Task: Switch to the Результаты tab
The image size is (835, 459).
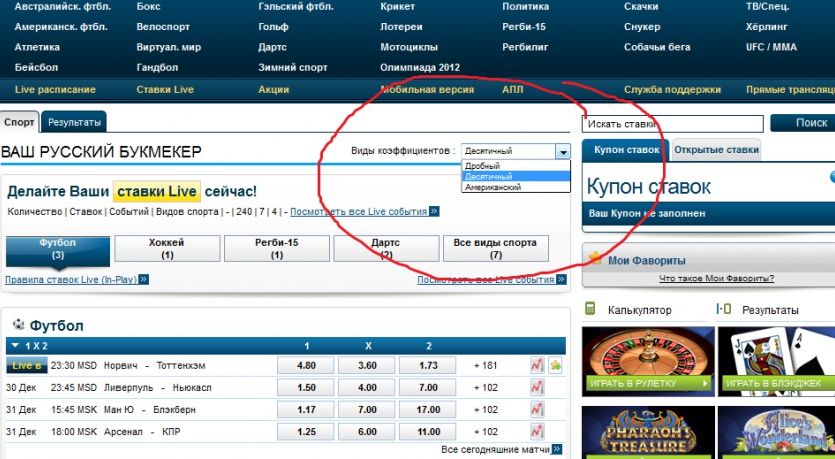Action: (x=74, y=122)
